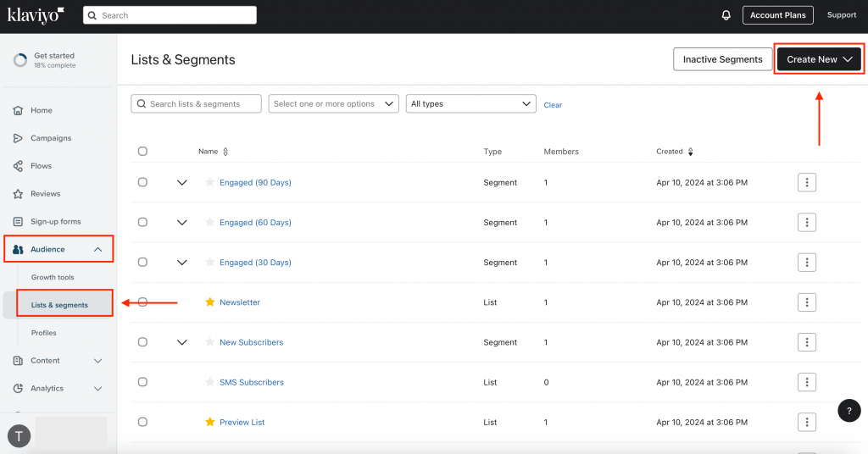
Task: Open the Flows menu item
Action: [41, 166]
